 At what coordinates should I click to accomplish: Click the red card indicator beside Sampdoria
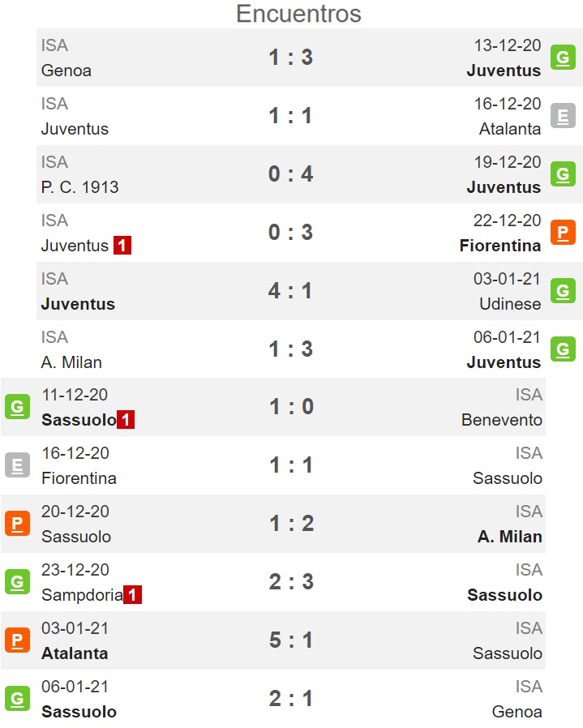(132, 595)
